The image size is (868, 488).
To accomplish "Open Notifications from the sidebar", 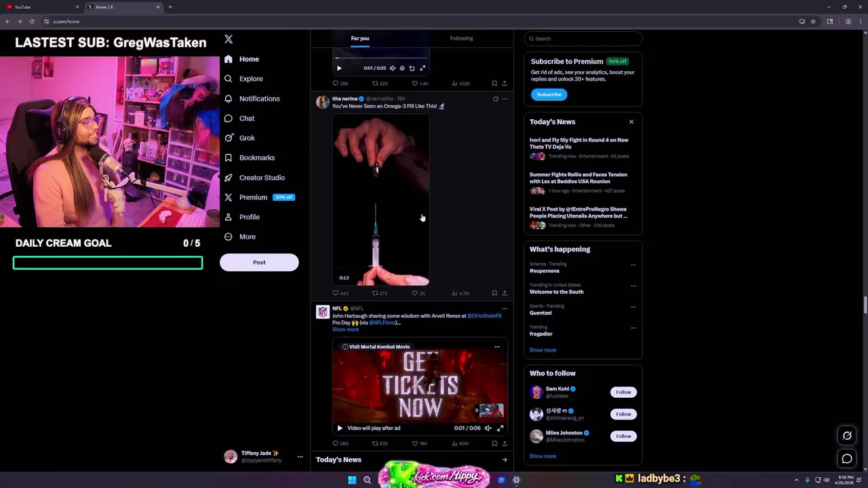I will [x=252, y=98].
